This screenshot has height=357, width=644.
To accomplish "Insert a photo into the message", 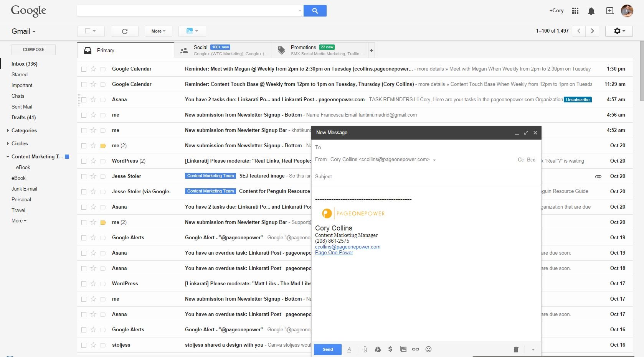I will pos(403,349).
